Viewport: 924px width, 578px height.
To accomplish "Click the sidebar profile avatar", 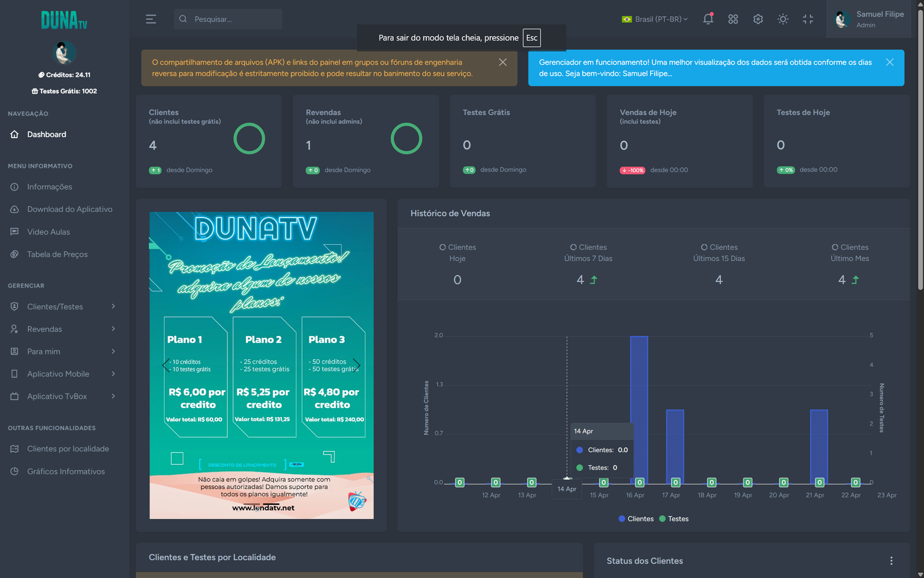I will click(x=64, y=53).
